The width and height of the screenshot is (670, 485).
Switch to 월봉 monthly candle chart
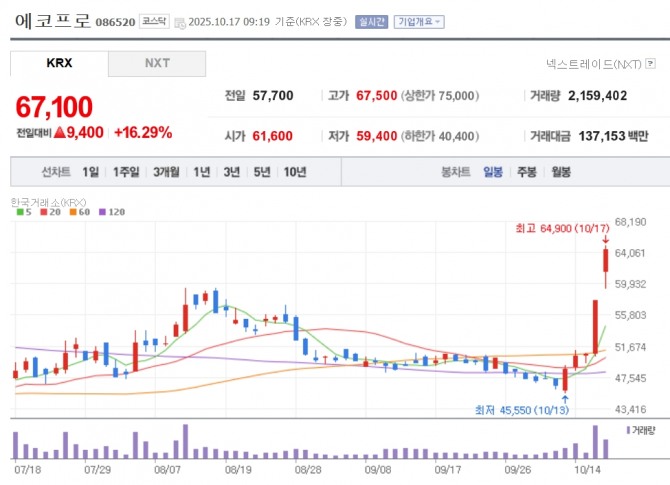(x=560, y=172)
